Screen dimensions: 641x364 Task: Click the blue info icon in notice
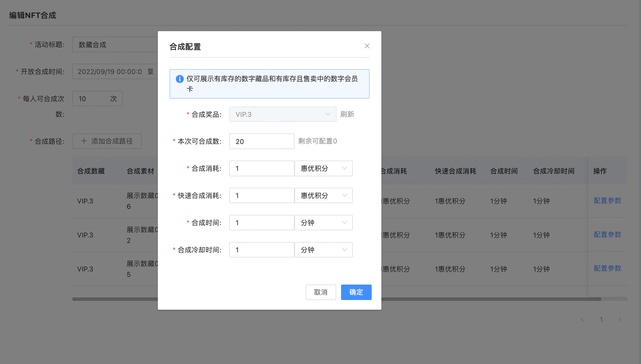(180, 79)
